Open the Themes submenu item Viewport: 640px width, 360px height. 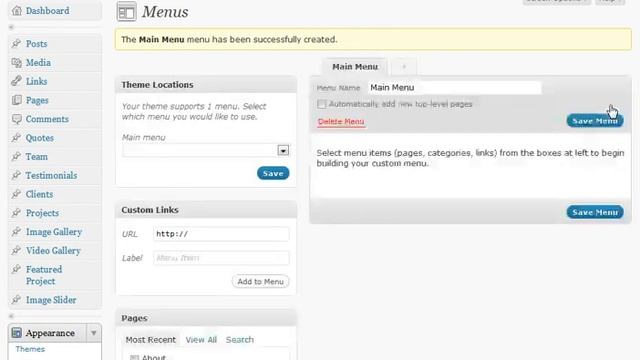click(x=30, y=349)
